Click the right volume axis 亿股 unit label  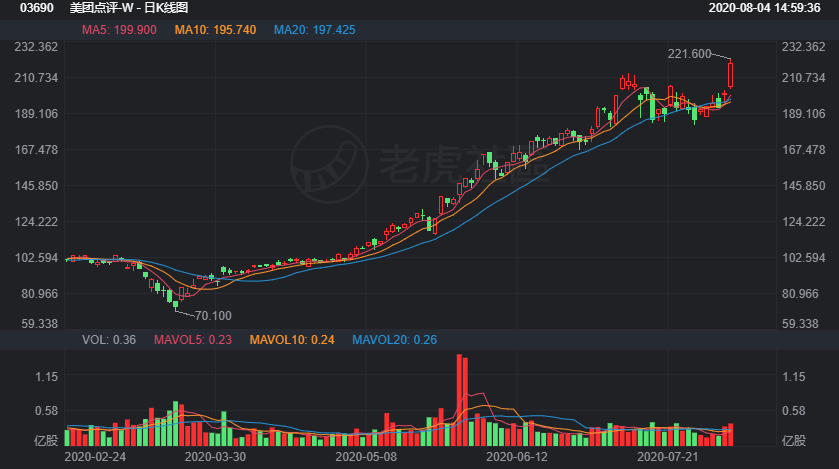click(x=795, y=441)
